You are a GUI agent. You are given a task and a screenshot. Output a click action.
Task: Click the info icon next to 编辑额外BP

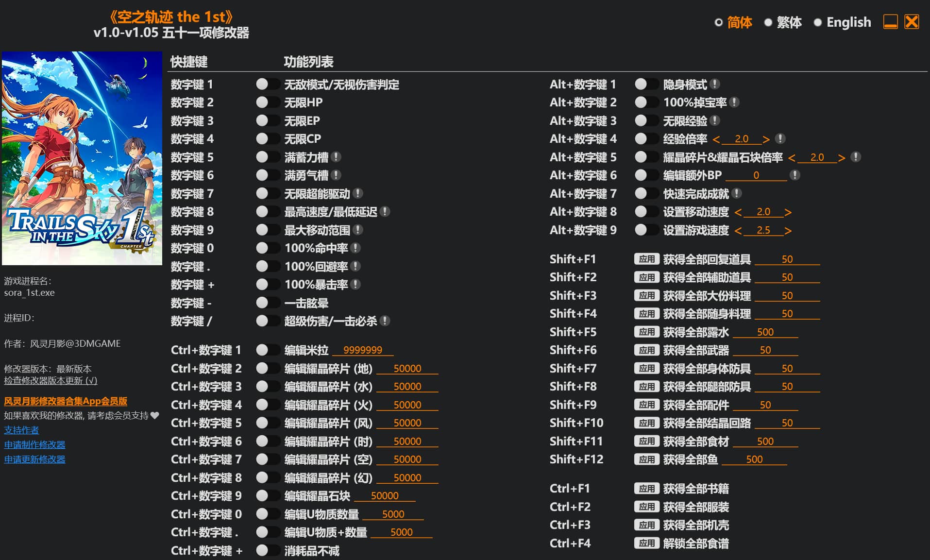click(x=795, y=175)
